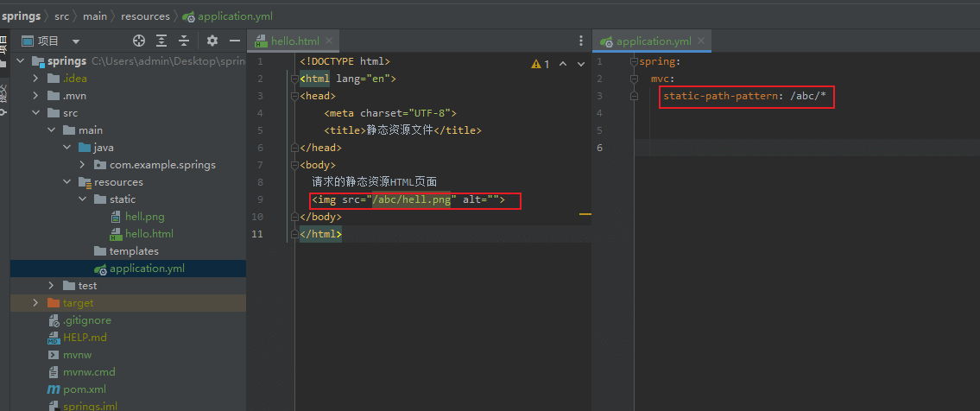Open the editor tabs three-dot menu
The width and height of the screenshot is (980, 411).
[x=581, y=41]
